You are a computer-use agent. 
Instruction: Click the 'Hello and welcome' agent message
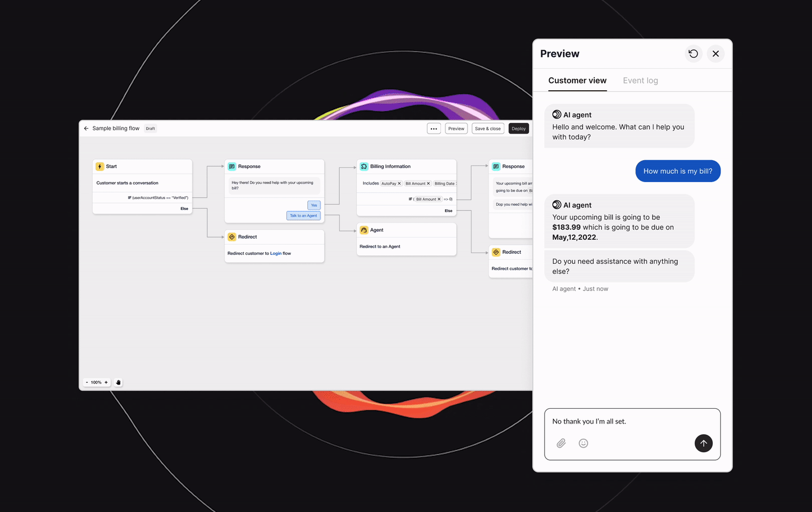point(619,126)
